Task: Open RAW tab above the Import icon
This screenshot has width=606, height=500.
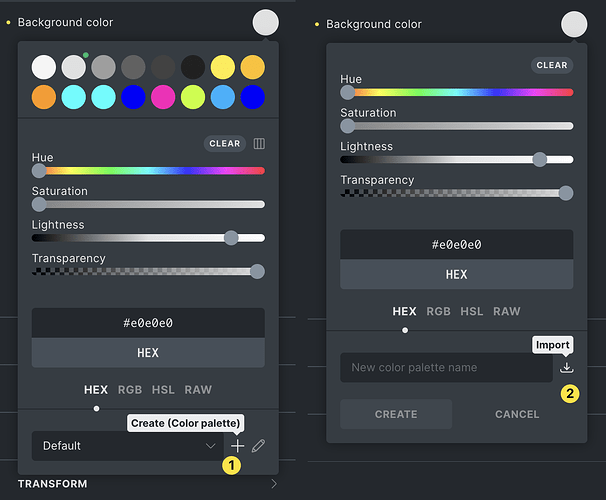Action: pos(507,312)
